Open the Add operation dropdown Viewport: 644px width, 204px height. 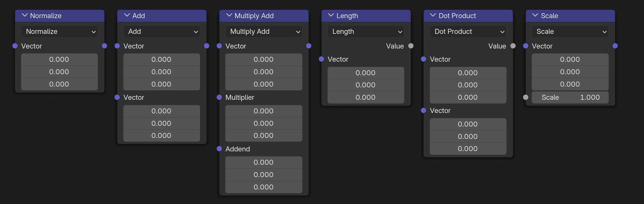pos(162,32)
